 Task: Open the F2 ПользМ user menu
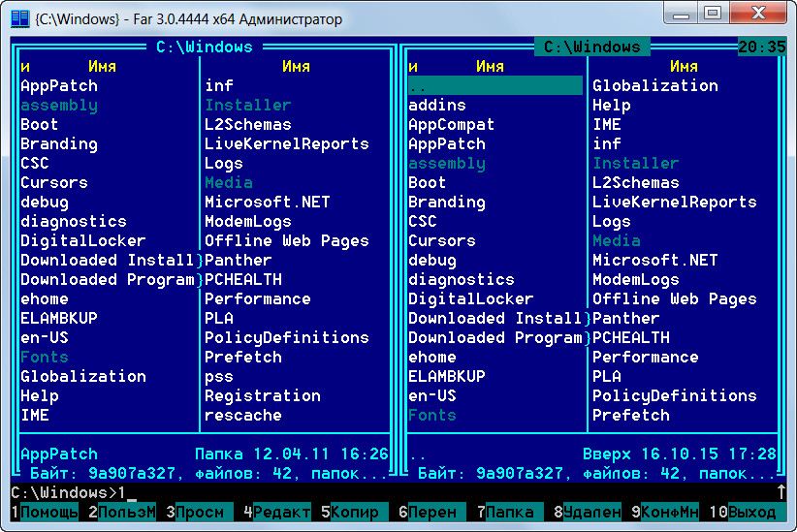[x=122, y=512]
